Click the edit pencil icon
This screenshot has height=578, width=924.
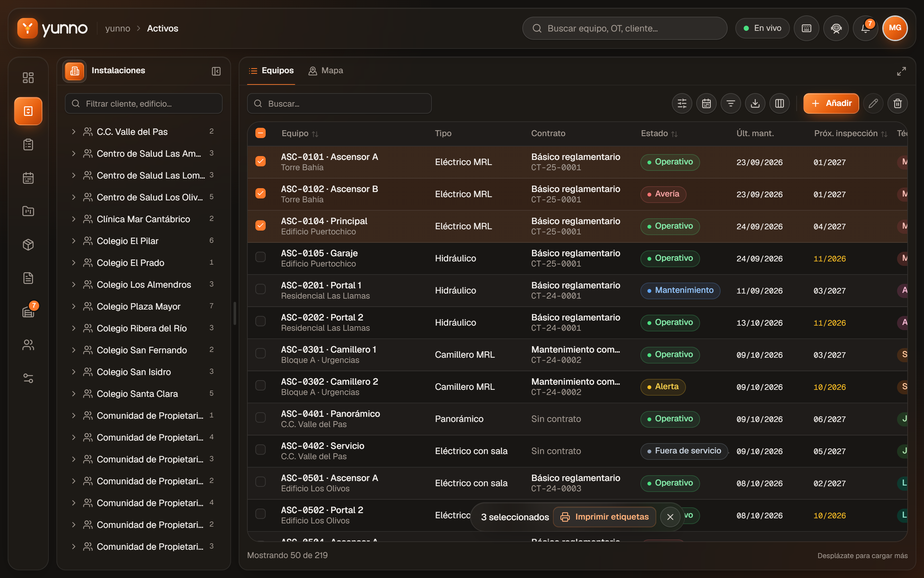[873, 103]
